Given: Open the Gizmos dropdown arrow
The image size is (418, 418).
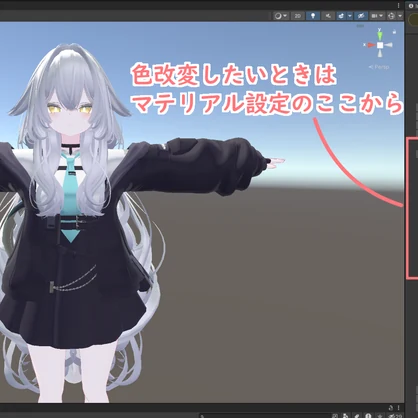Looking at the screenshot, I should [x=400, y=16].
